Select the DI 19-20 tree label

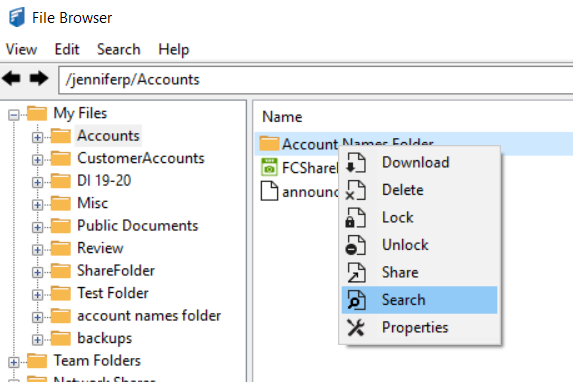click(x=104, y=181)
